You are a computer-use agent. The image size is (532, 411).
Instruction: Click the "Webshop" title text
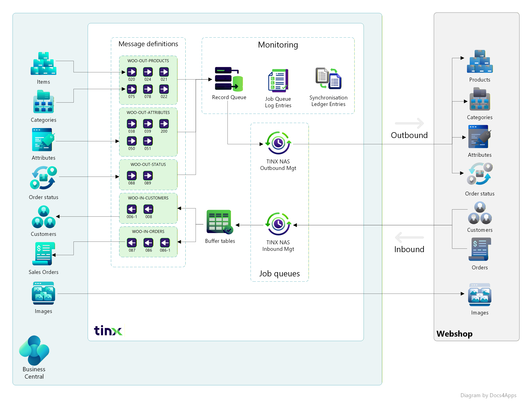[454, 334]
